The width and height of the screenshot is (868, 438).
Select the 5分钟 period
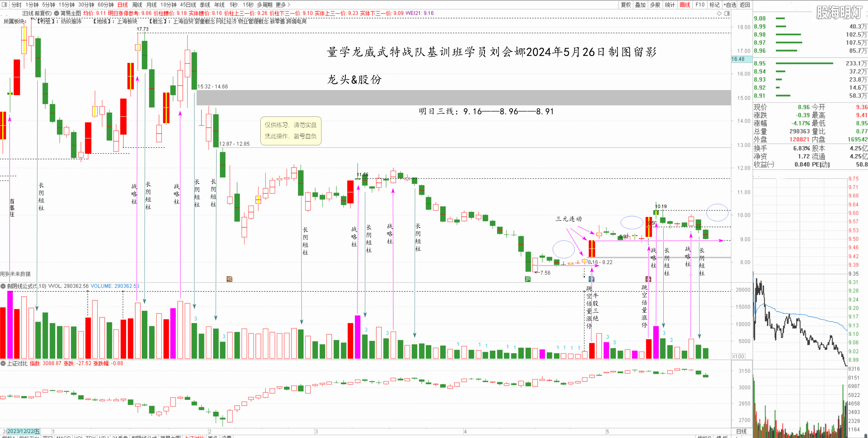pyautogui.click(x=49, y=4)
